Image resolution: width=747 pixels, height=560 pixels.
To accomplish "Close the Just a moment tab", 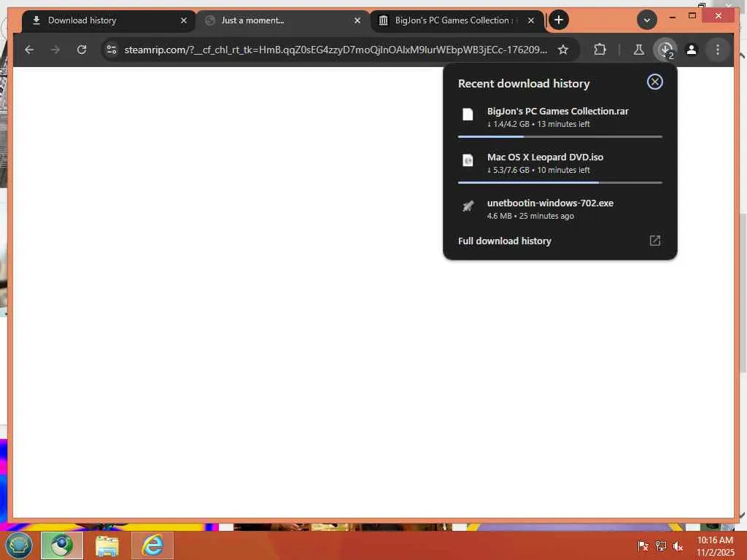I will (x=357, y=20).
